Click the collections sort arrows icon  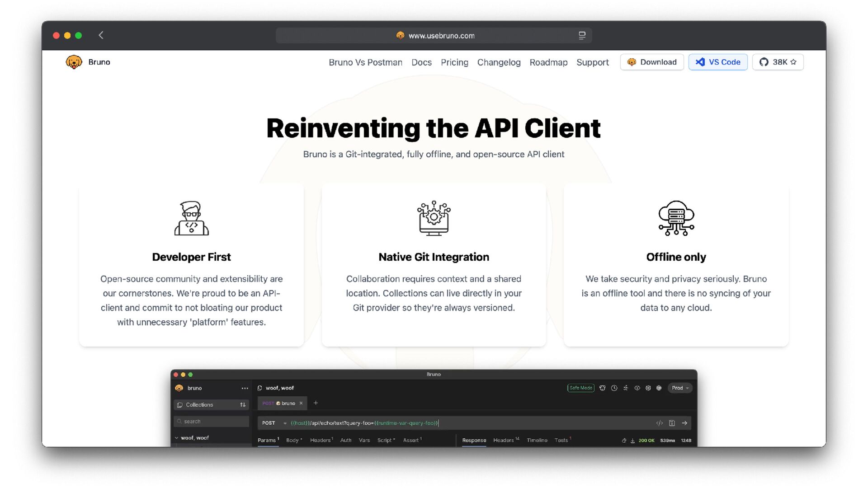[x=243, y=405]
